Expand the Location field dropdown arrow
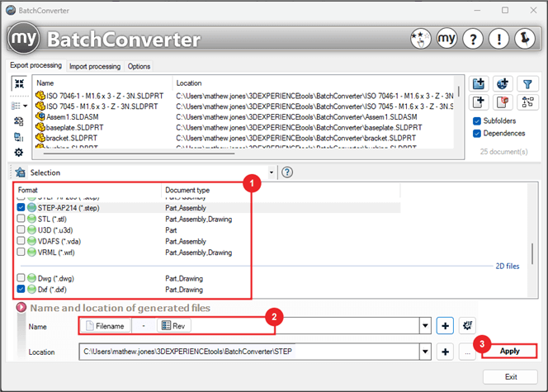The image size is (548, 392). point(425,352)
